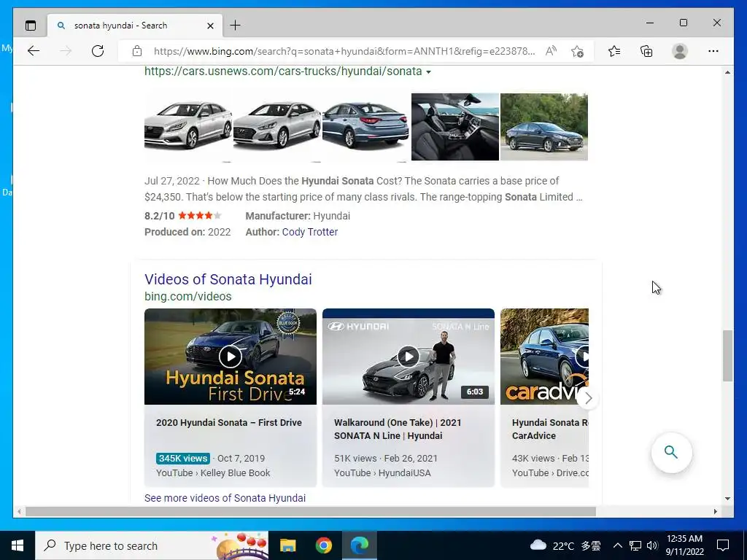Click scroll left arrow of horizontal scrollbar
This screenshot has width=747, height=560.
(x=18, y=511)
